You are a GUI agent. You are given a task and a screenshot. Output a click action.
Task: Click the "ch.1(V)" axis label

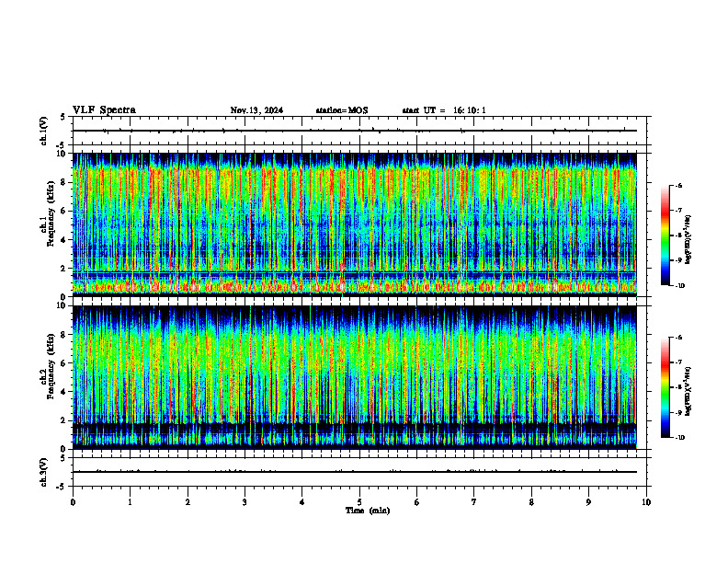pos(44,131)
